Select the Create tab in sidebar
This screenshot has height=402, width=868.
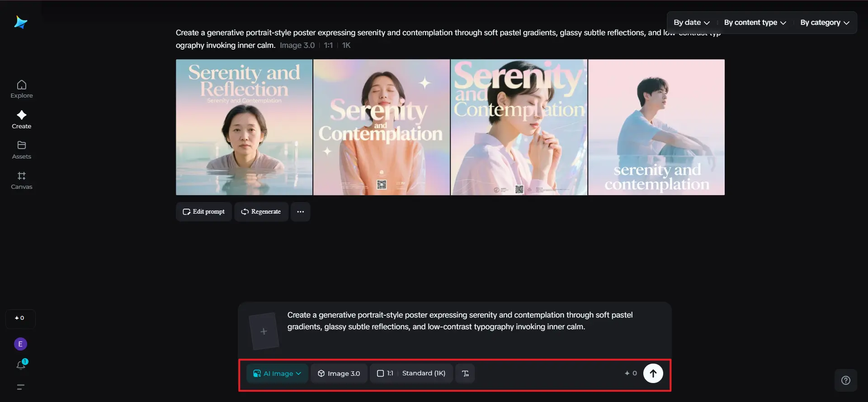click(x=21, y=120)
